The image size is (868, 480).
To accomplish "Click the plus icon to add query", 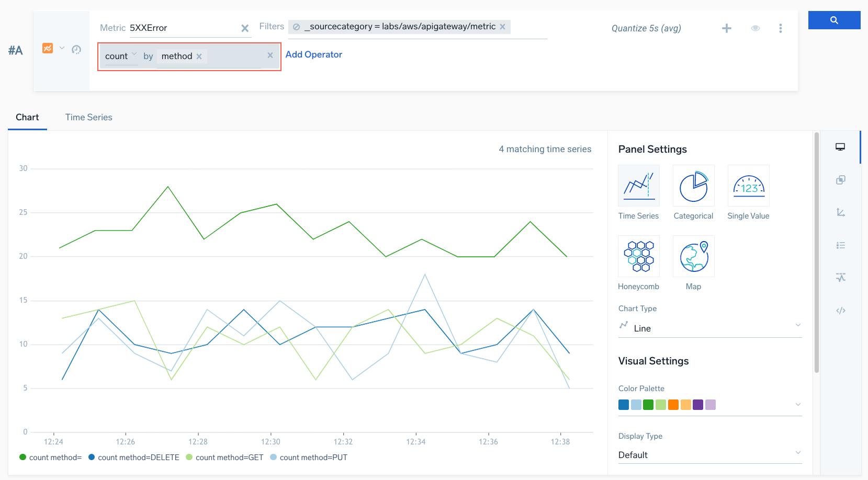I will click(x=726, y=28).
